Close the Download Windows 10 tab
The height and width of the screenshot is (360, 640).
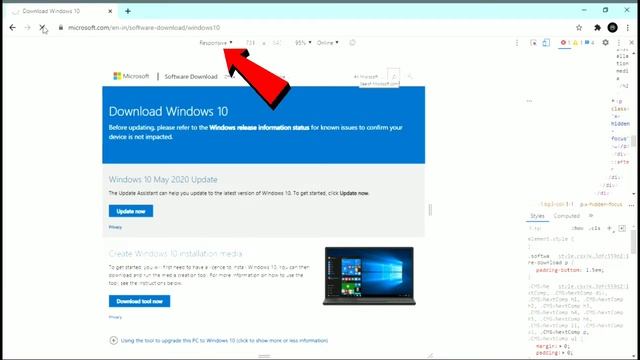110,11
